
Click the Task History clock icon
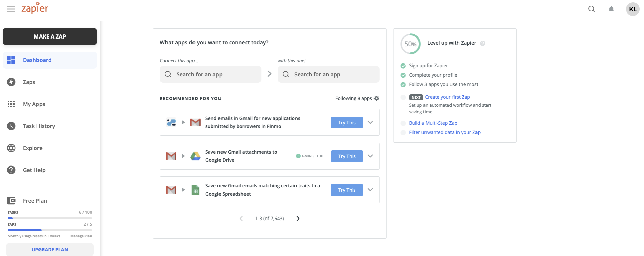pyautogui.click(x=11, y=126)
